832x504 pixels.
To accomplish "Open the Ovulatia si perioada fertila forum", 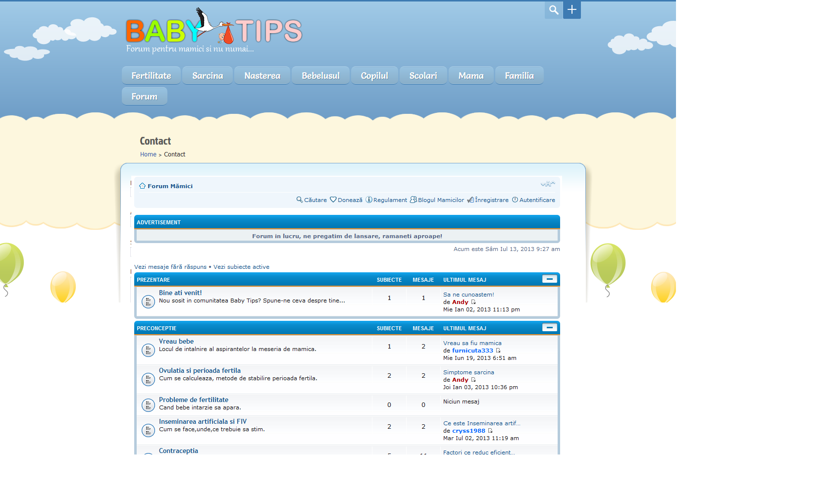I will point(200,371).
